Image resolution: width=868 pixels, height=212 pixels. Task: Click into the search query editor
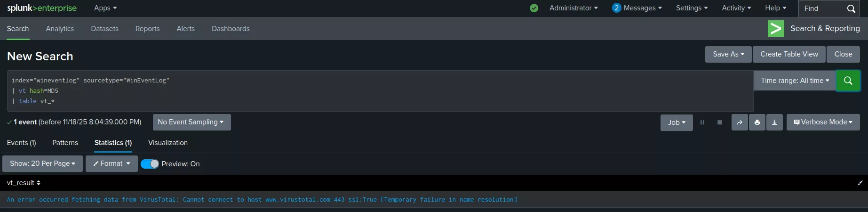coord(376,90)
